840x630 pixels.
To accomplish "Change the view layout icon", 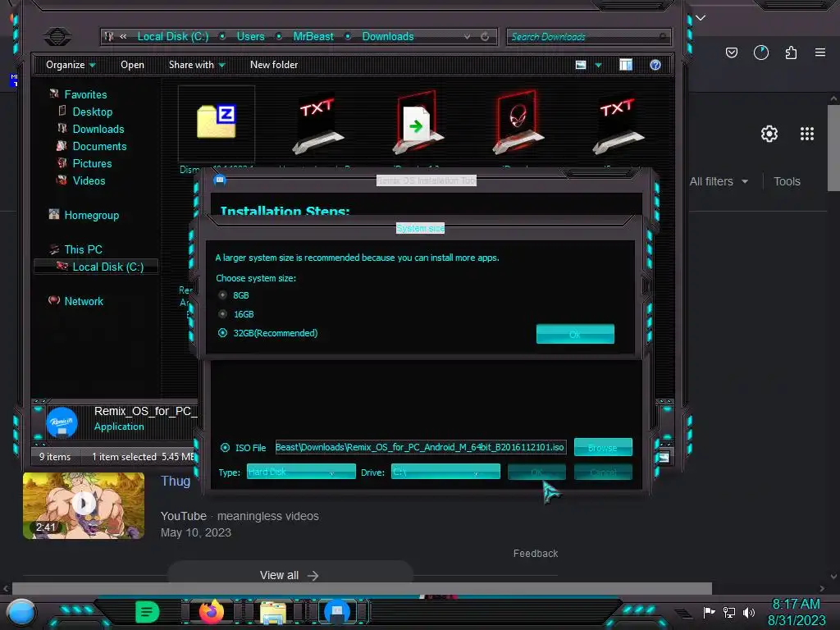I will tap(581, 65).
